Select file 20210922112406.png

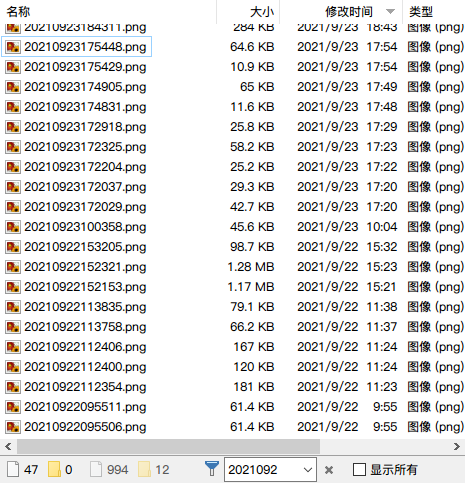pyautogui.click(x=85, y=347)
